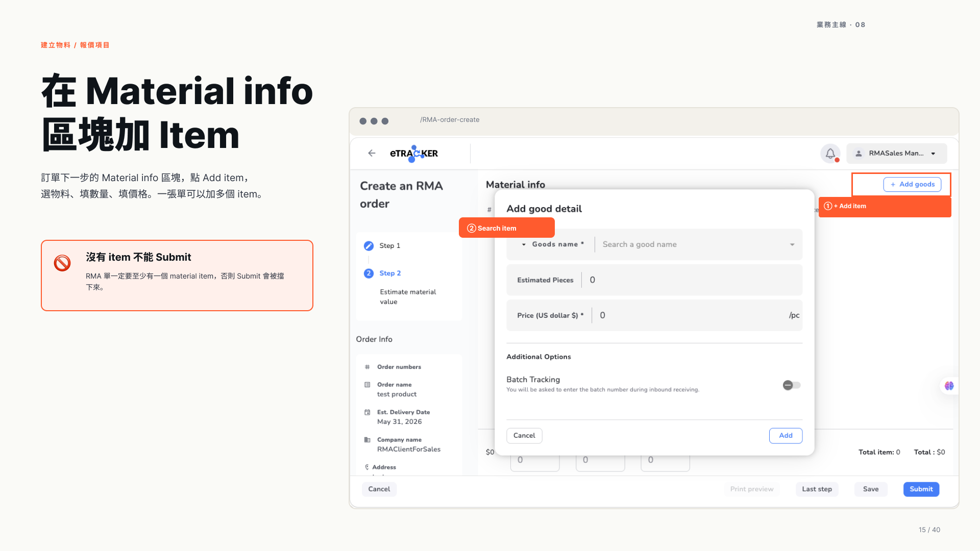Click the user avatar icon in account menu

859,154
